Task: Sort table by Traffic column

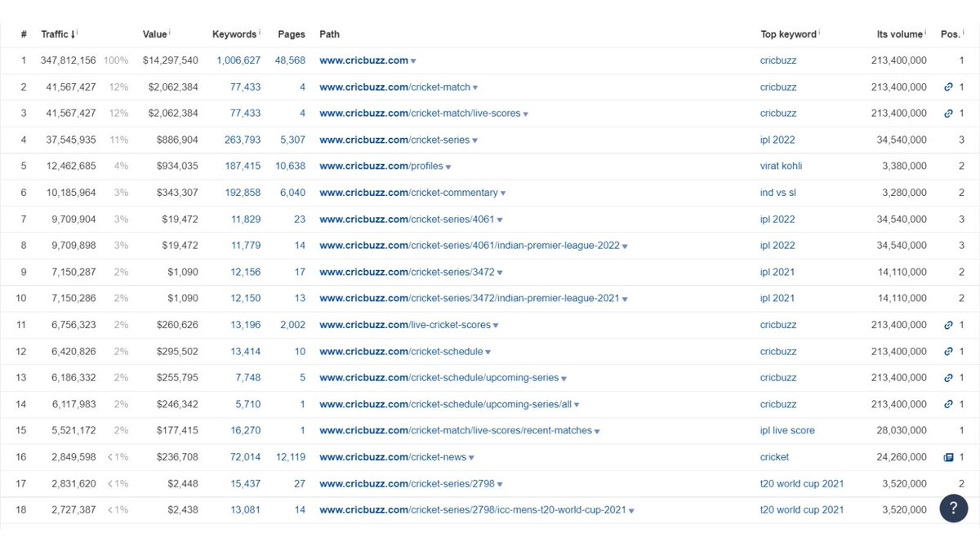Action: [x=58, y=34]
